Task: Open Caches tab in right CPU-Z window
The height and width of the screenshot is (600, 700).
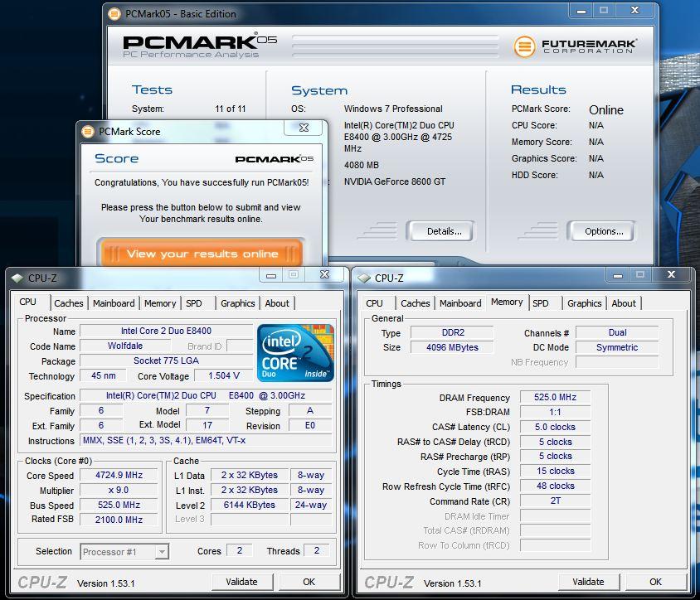Action: [416, 303]
